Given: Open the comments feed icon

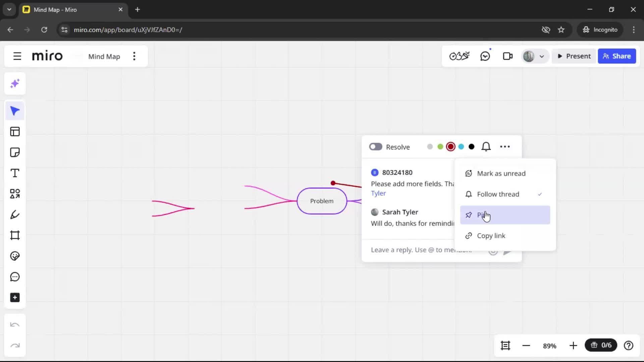Looking at the screenshot, I should tap(485, 56).
